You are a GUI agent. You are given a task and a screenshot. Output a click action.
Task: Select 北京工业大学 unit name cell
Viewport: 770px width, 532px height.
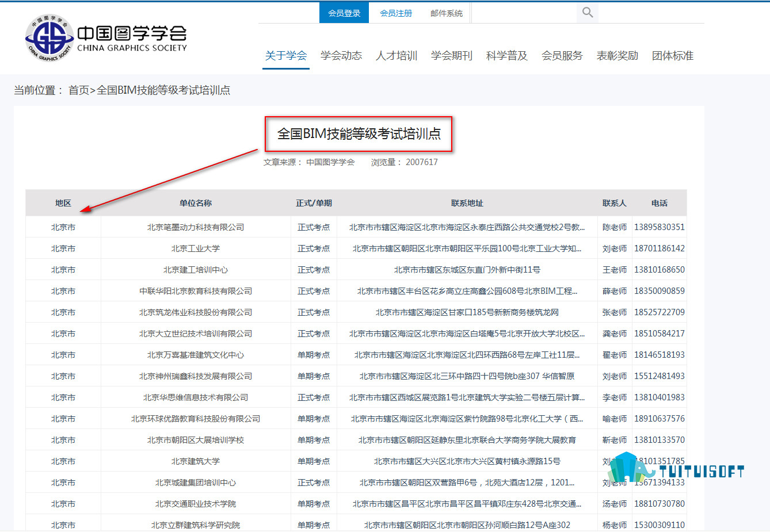click(196, 248)
